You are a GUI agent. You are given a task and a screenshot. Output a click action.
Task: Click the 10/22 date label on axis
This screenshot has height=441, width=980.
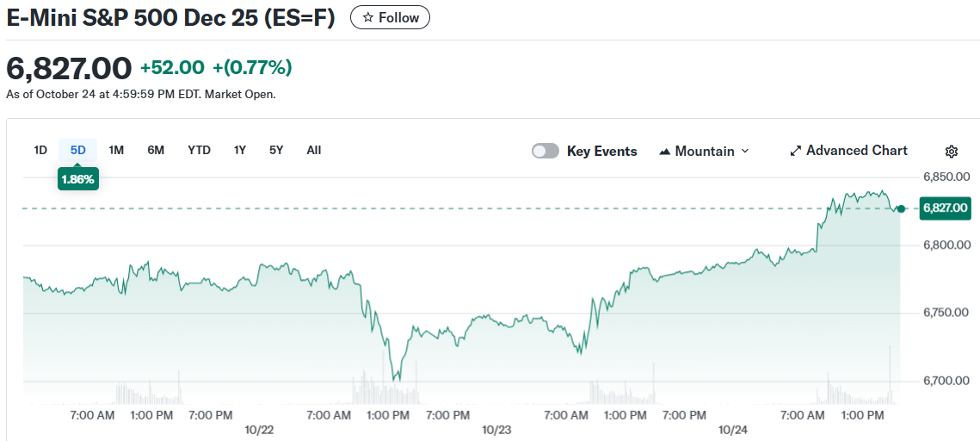click(259, 430)
